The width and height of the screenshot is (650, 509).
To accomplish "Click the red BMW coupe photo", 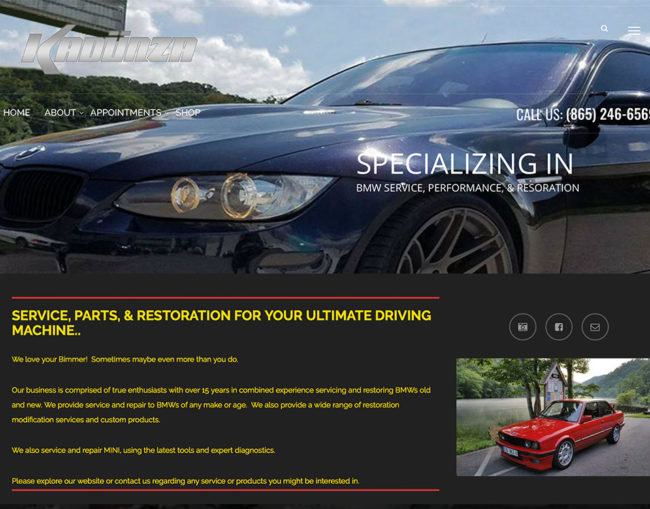I will 553,417.
